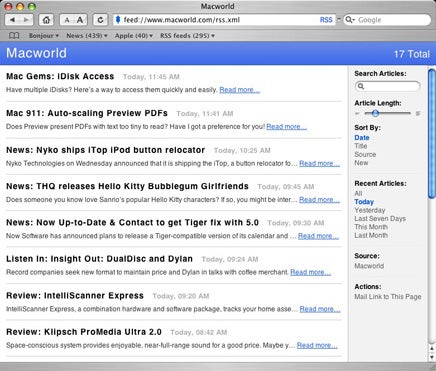This screenshot has height=371, width=436.
Task: Show All recent articles
Action: pyautogui.click(x=358, y=193)
